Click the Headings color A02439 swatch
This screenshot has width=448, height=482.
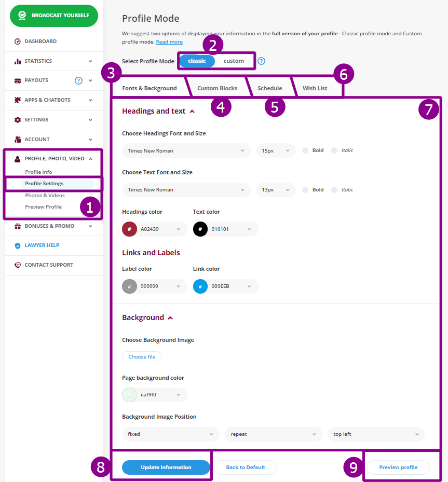pos(129,229)
